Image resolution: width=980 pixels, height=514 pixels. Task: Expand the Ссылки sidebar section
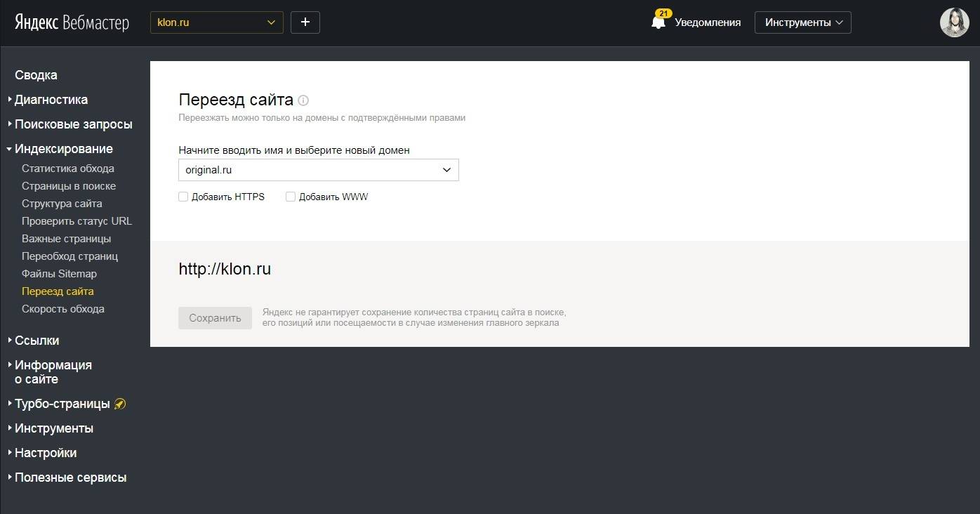(37, 341)
